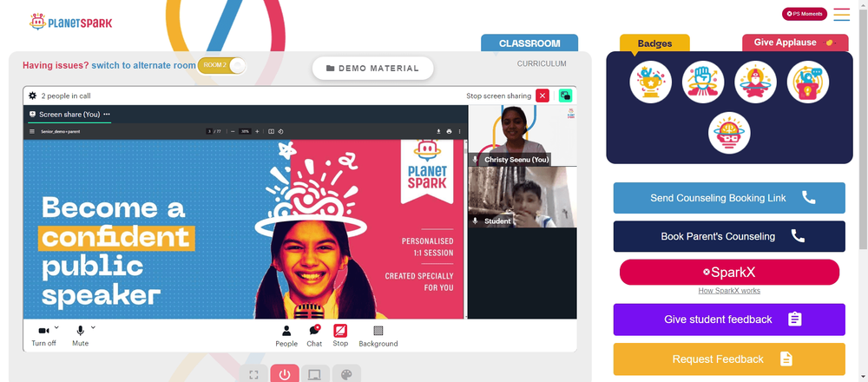This screenshot has height=382, width=868.
Task: Select the Student video tile
Action: 523,197
